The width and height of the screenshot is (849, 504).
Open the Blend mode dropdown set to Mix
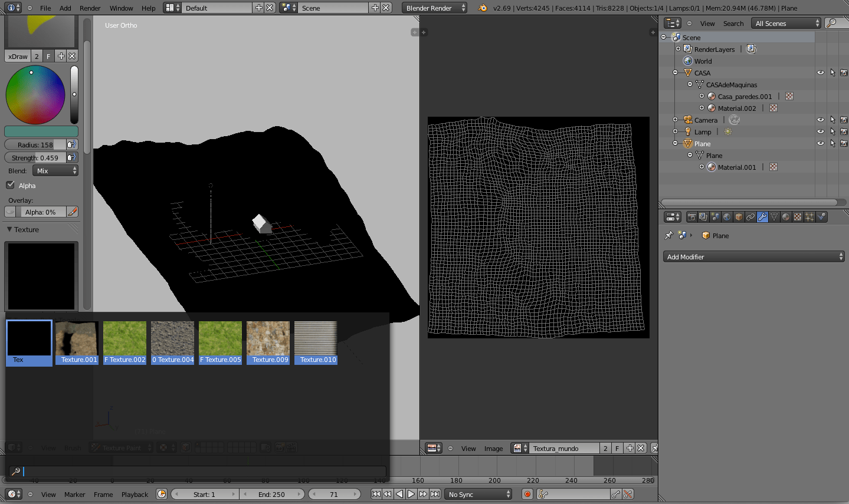click(55, 170)
